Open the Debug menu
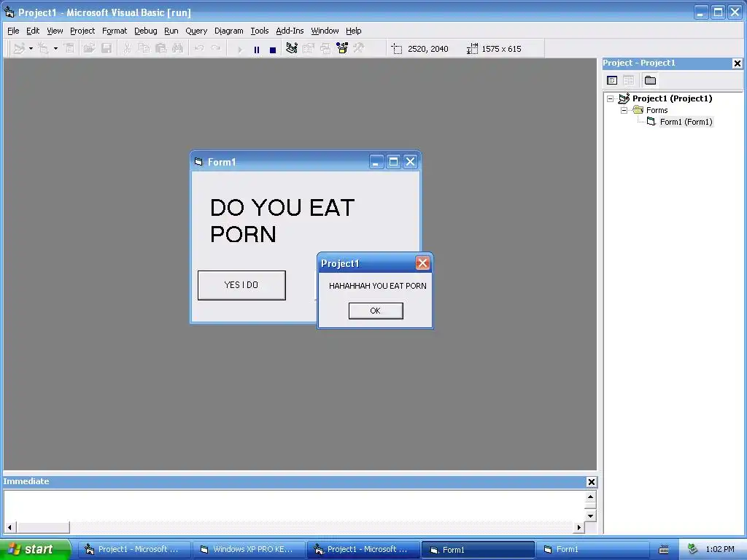The height and width of the screenshot is (560, 747). [x=146, y=31]
